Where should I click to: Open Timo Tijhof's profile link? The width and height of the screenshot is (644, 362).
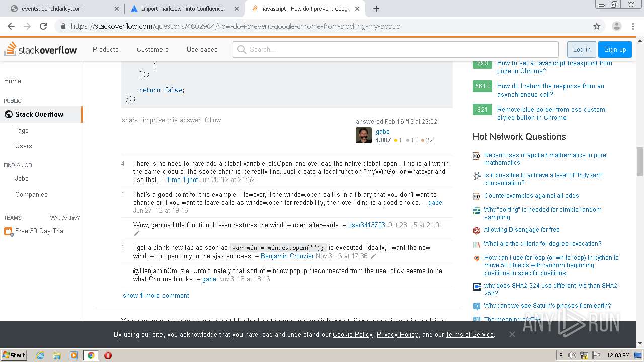[x=182, y=179]
